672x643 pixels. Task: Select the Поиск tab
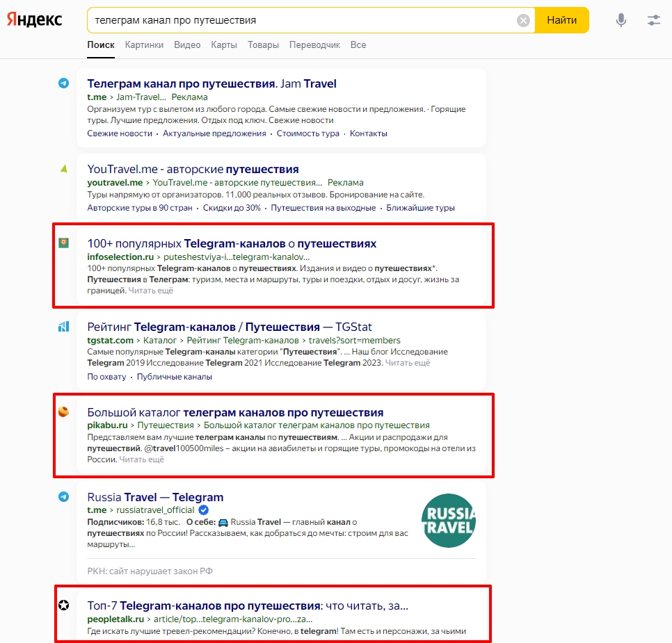pyautogui.click(x=101, y=45)
